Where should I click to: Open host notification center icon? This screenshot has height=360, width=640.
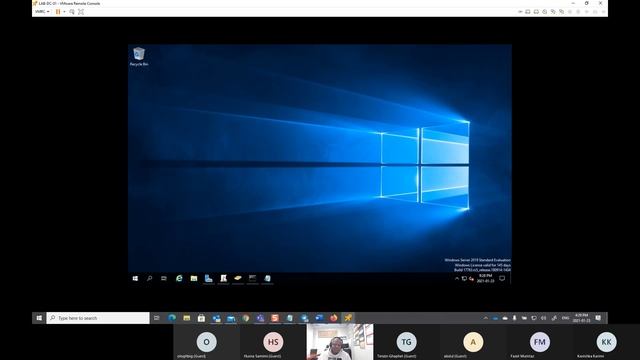tap(598, 318)
